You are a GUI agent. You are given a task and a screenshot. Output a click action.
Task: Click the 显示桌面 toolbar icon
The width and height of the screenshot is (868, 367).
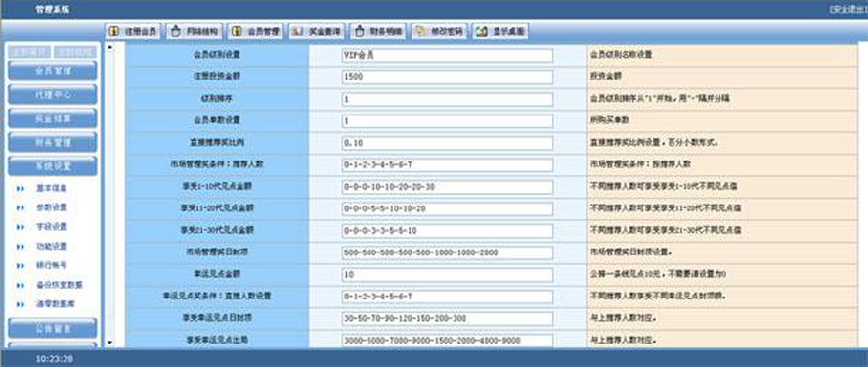point(482,32)
